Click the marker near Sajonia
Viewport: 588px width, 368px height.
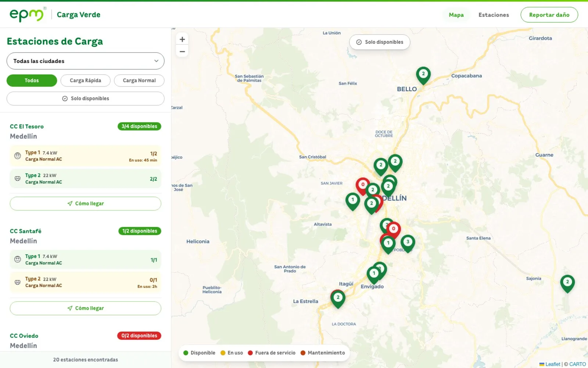point(567,283)
